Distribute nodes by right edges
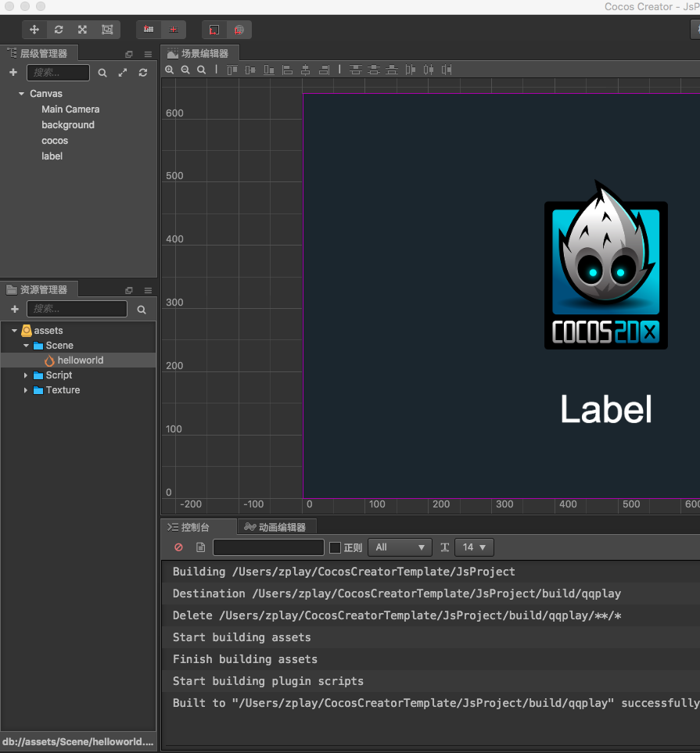Viewport: 700px width, 753px height. [447, 70]
